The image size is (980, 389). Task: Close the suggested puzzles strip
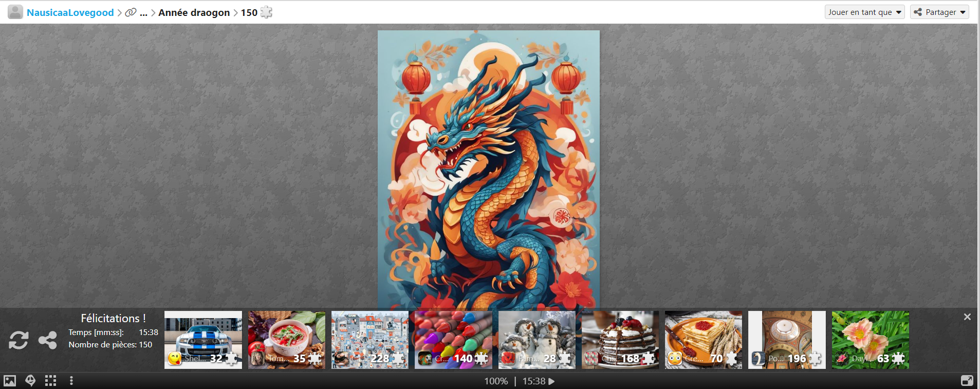[x=967, y=317]
